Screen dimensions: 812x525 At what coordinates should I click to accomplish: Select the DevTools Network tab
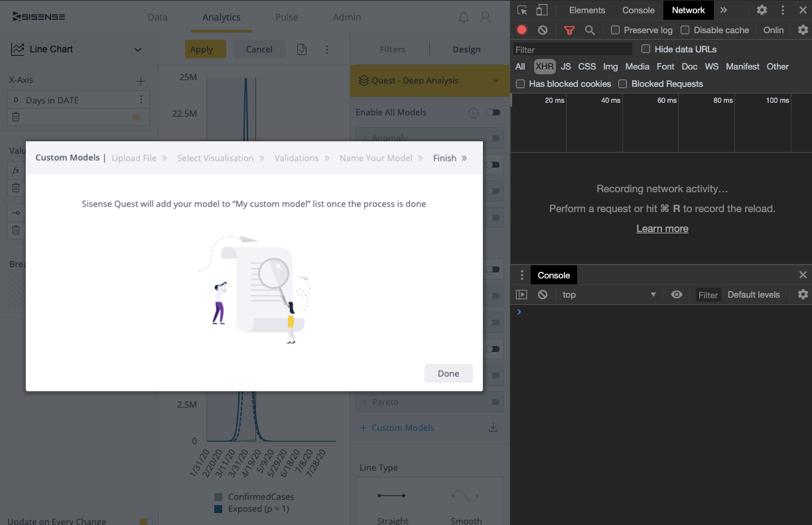(689, 10)
